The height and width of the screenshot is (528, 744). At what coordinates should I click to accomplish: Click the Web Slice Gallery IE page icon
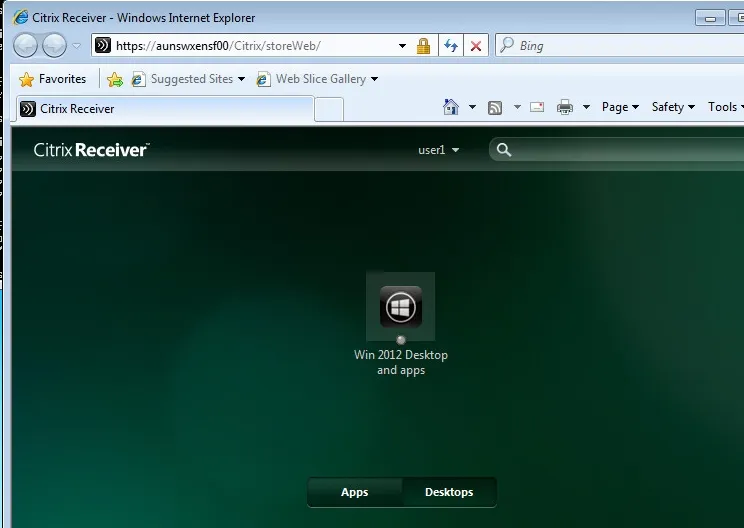[x=263, y=79]
